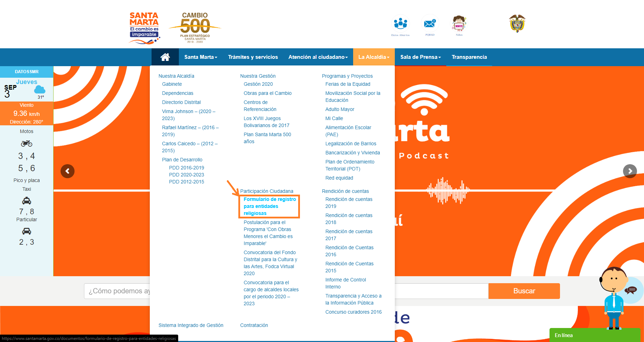Open Rafael Martínez (2016–2019) link
The width and height of the screenshot is (644, 342).
190,131
